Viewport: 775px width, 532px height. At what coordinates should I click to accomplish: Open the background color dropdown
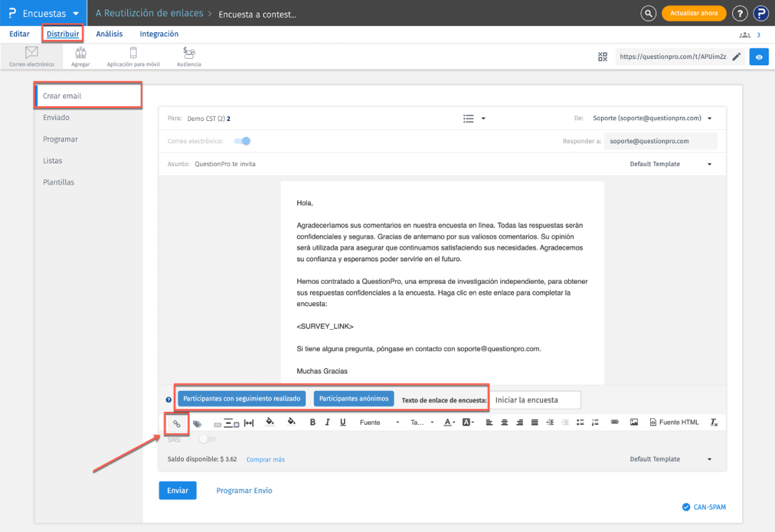click(x=468, y=422)
